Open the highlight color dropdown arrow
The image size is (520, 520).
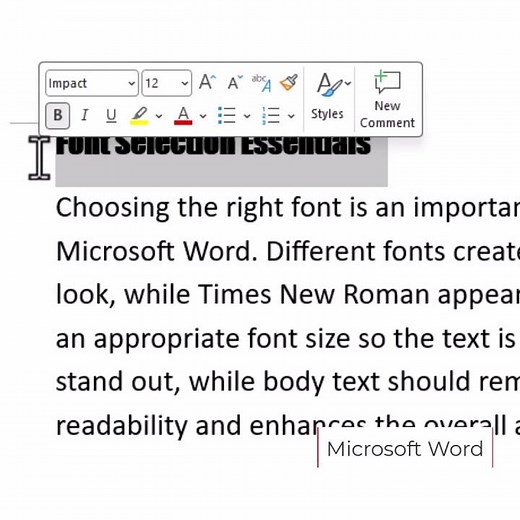(x=159, y=116)
